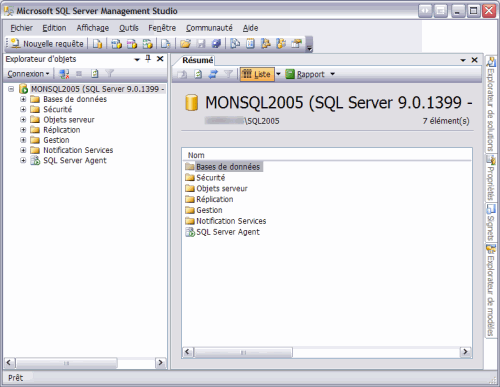
Task: Expand the Objets serveur tree node
Action: [x=23, y=119]
